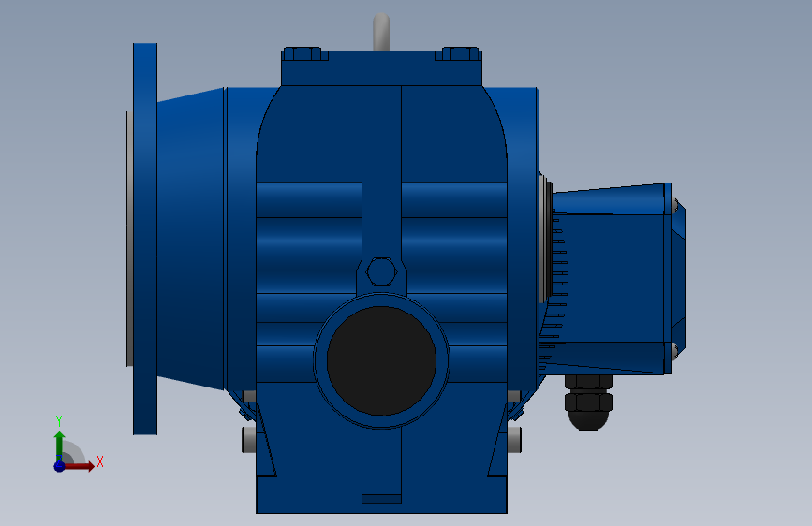Click the green Y axis arrow of triad
Viewport: 812px width, 526px height.
coord(60,446)
